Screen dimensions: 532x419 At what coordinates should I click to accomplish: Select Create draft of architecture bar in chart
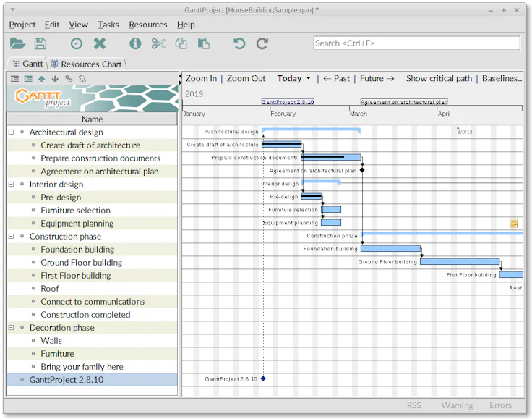tap(282, 145)
